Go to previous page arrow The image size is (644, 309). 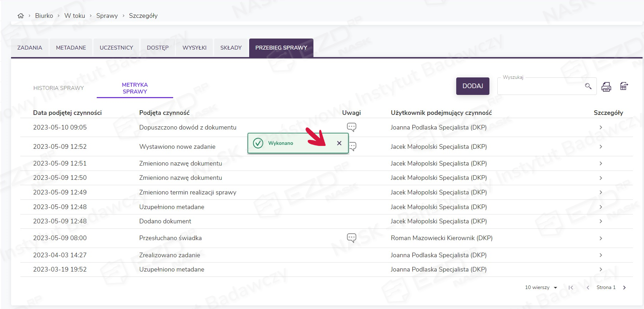click(x=588, y=288)
